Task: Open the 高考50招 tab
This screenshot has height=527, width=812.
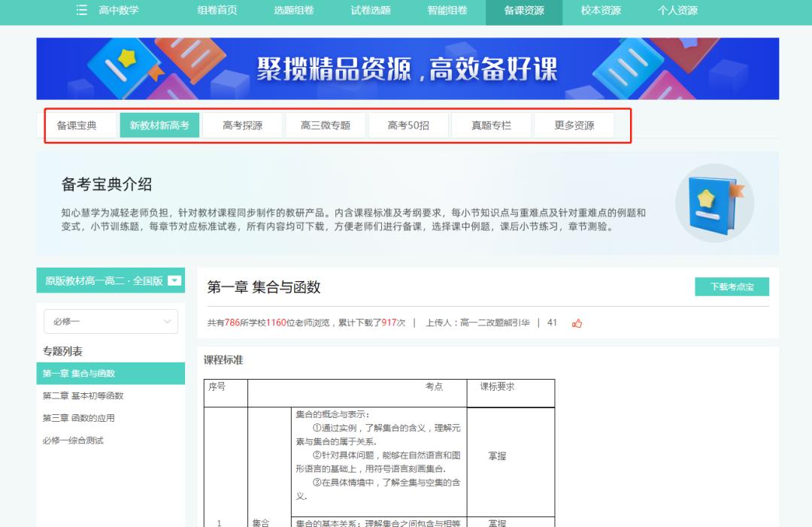Action: pyautogui.click(x=408, y=125)
